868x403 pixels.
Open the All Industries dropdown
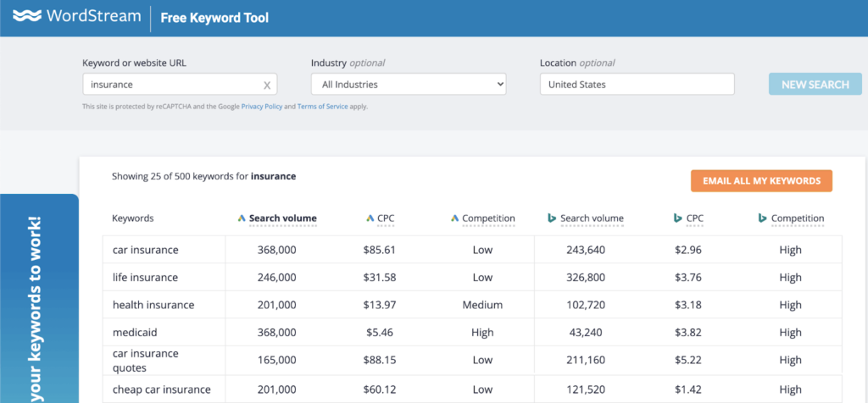coord(409,84)
